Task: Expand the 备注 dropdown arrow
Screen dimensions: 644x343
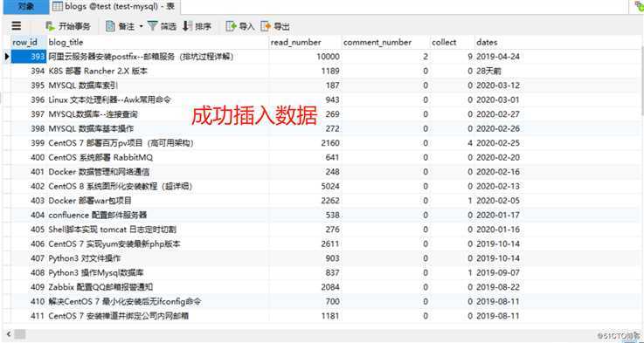Action: click(x=141, y=27)
